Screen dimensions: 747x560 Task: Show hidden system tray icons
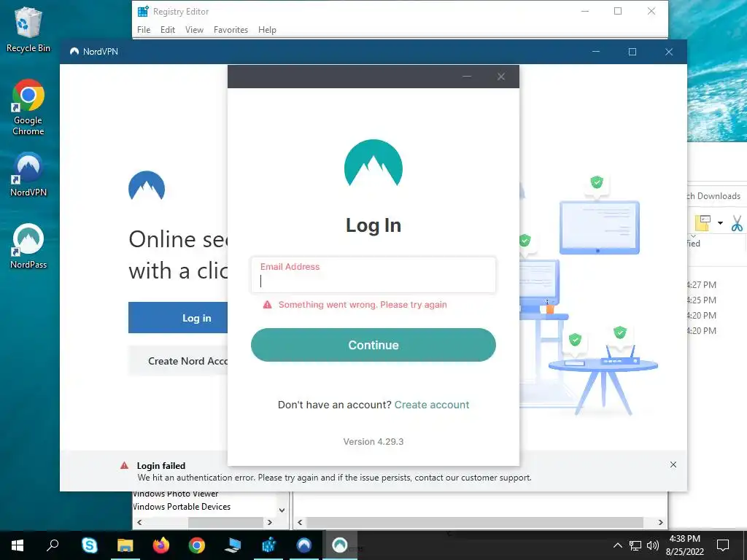tap(617, 545)
